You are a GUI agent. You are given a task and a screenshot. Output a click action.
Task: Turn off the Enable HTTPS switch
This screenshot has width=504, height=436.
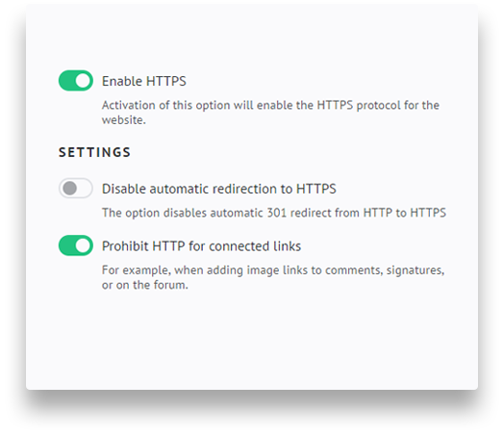[x=76, y=81]
